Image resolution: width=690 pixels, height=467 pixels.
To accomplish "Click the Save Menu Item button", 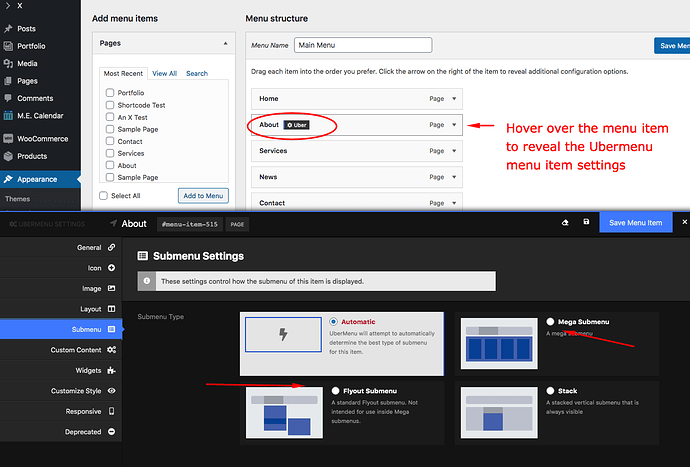I will [x=635, y=223].
